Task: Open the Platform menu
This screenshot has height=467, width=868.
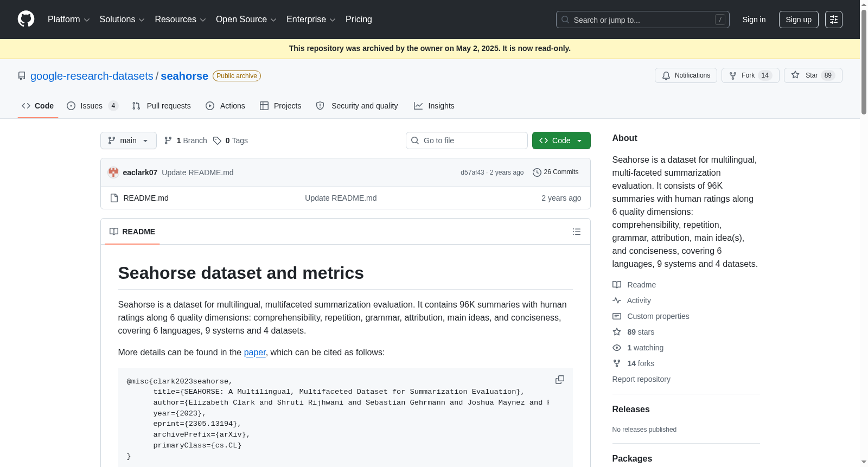Action: tap(69, 20)
